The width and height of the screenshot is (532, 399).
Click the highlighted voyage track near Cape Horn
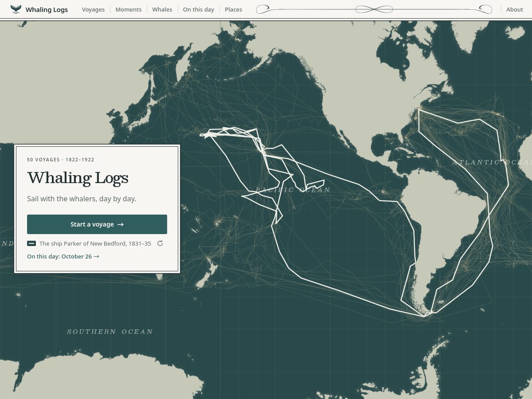point(424,316)
